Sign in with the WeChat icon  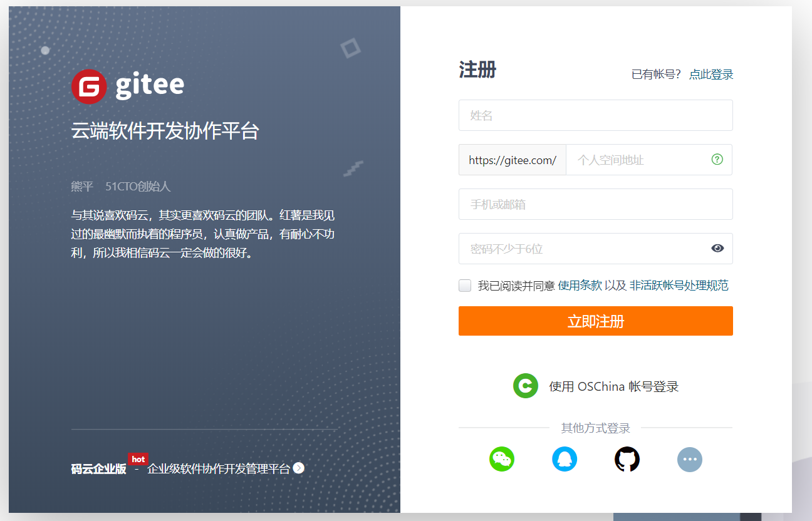(x=502, y=459)
